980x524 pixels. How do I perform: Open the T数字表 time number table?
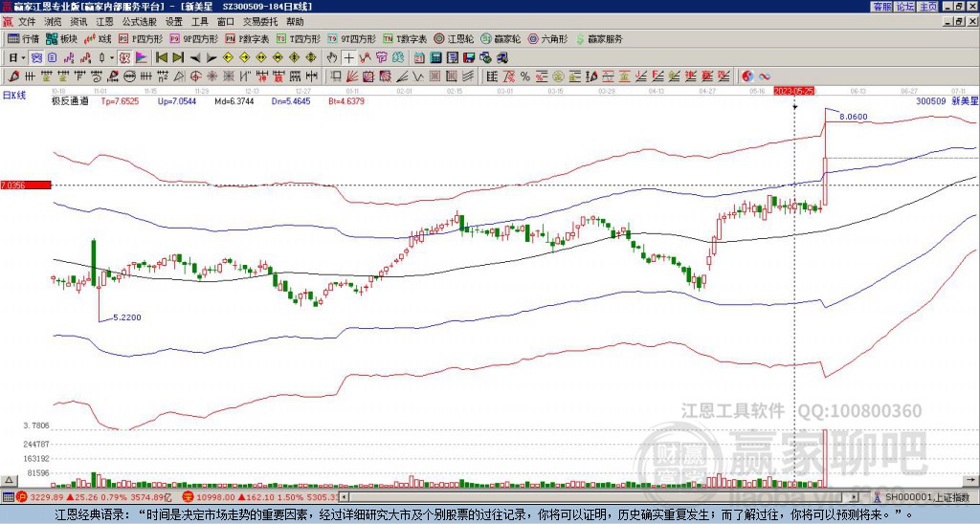point(405,38)
